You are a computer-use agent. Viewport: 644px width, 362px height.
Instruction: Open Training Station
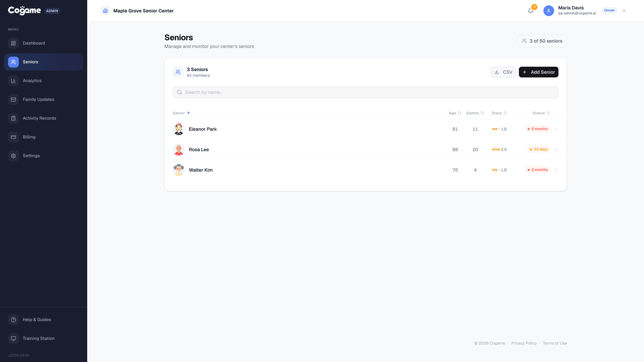pyautogui.click(x=44, y=339)
